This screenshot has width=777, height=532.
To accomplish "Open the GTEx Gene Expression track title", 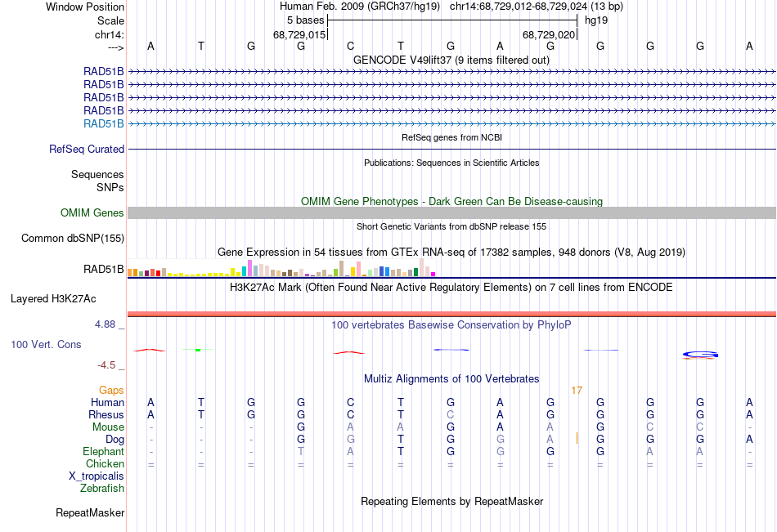I will pos(451,253).
